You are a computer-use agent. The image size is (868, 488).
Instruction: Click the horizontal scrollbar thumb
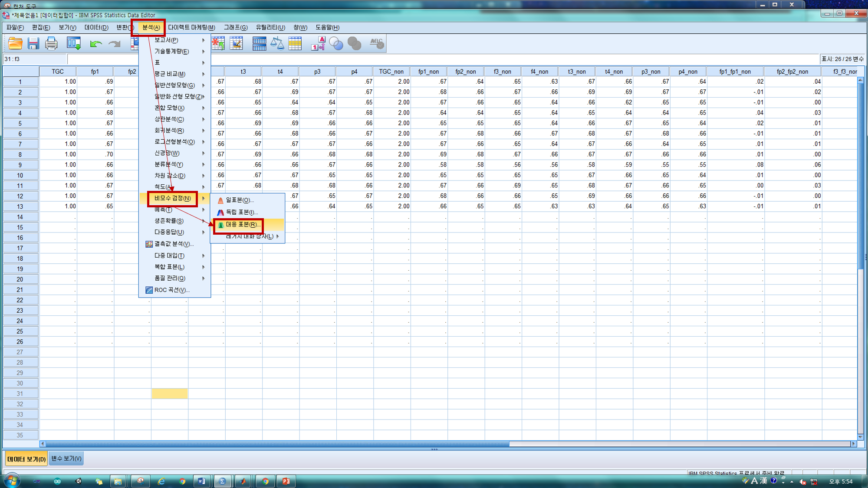click(x=278, y=444)
